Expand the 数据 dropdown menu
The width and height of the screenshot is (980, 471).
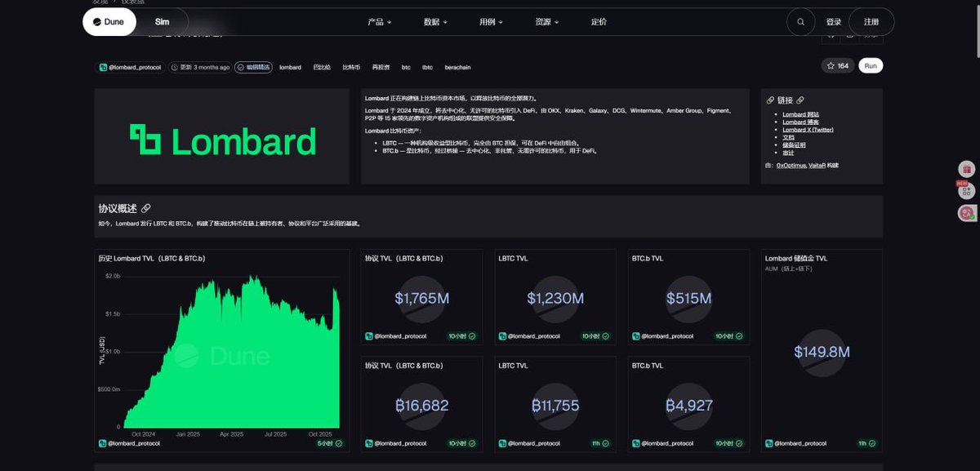click(x=435, y=22)
